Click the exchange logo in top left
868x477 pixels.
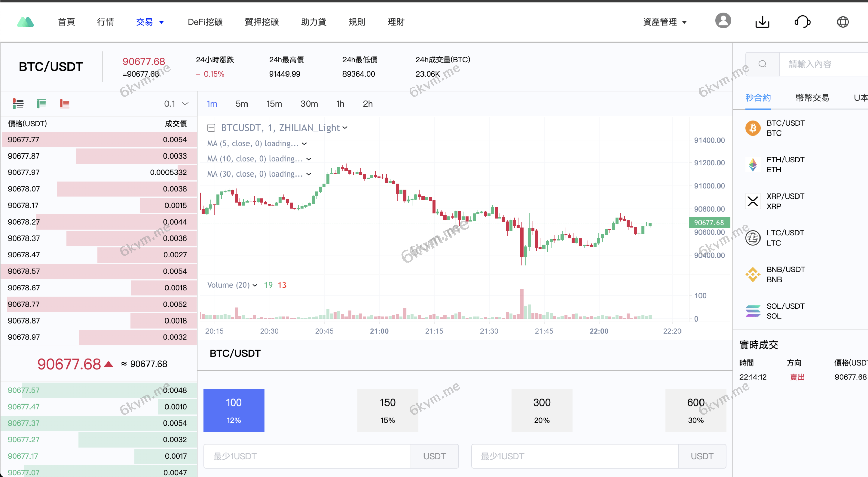tap(25, 21)
